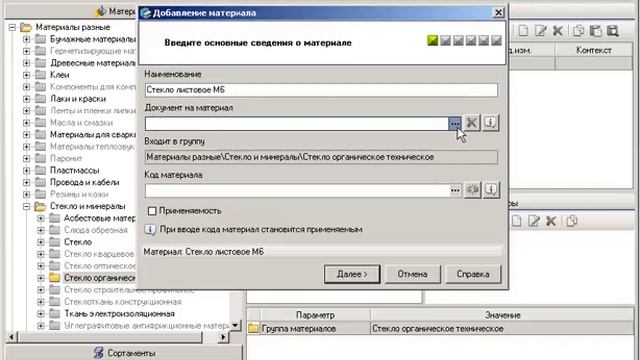
Task: Click tree horizontal scrollbar left arrow
Action: tap(11, 337)
